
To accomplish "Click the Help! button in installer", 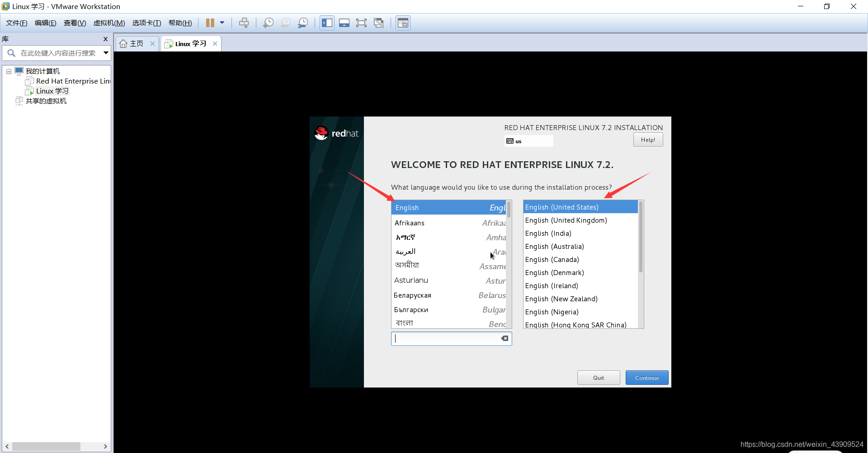I will 648,140.
